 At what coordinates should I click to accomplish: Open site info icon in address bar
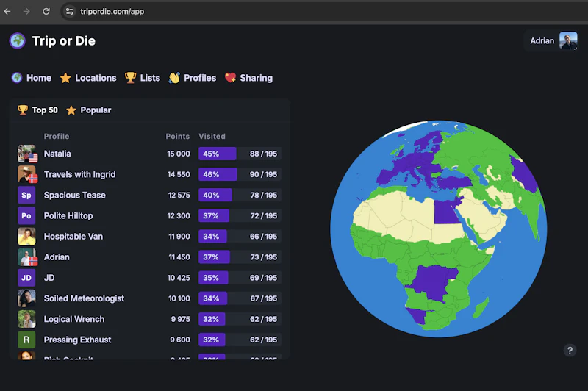pos(69,11)
